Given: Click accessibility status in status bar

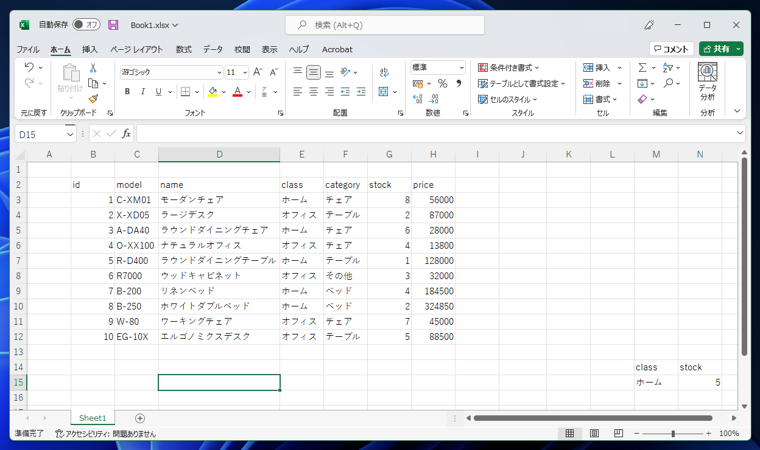Looking at the screenshot, I should pyautogui.click(x=106, y=434).
